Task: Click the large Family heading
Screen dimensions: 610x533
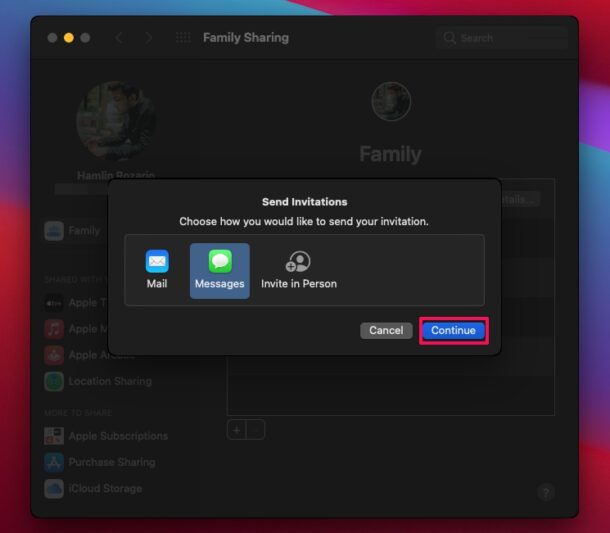Action: point(391,154)
